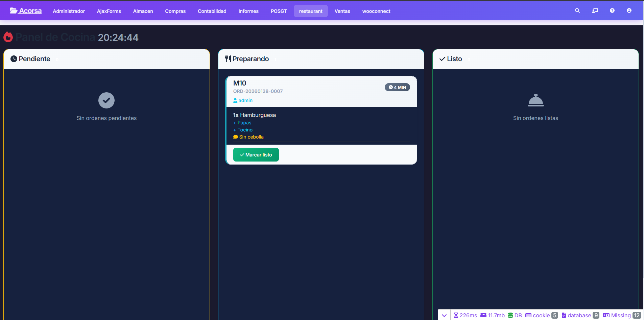Click the flame icon beside Panel de Cocina

[x=8, y=37]
